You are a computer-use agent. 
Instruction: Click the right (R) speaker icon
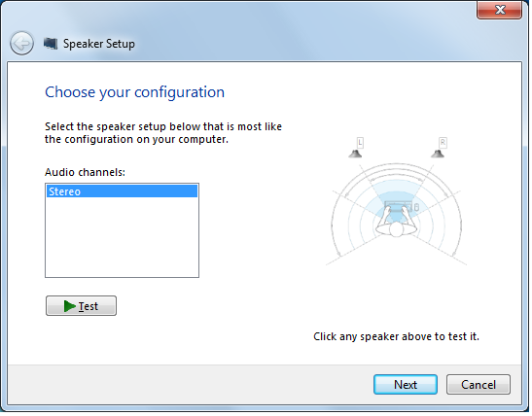point(438,155)
